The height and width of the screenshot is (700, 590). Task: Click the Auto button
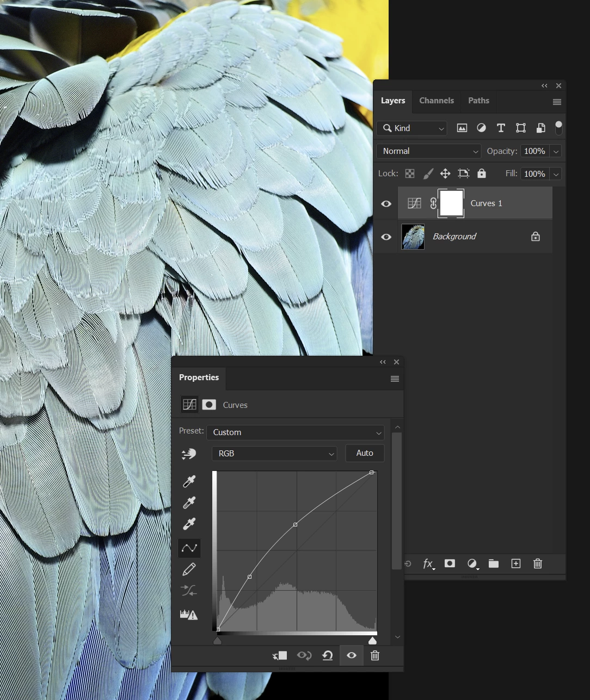[x=365, y=453]
